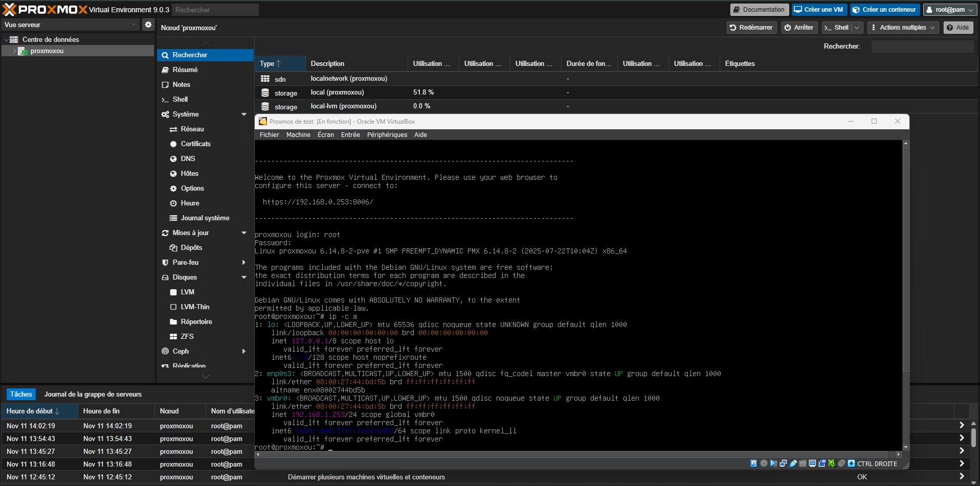Open the Certificats section icon
980x486 pixels.
click(173, 144)
